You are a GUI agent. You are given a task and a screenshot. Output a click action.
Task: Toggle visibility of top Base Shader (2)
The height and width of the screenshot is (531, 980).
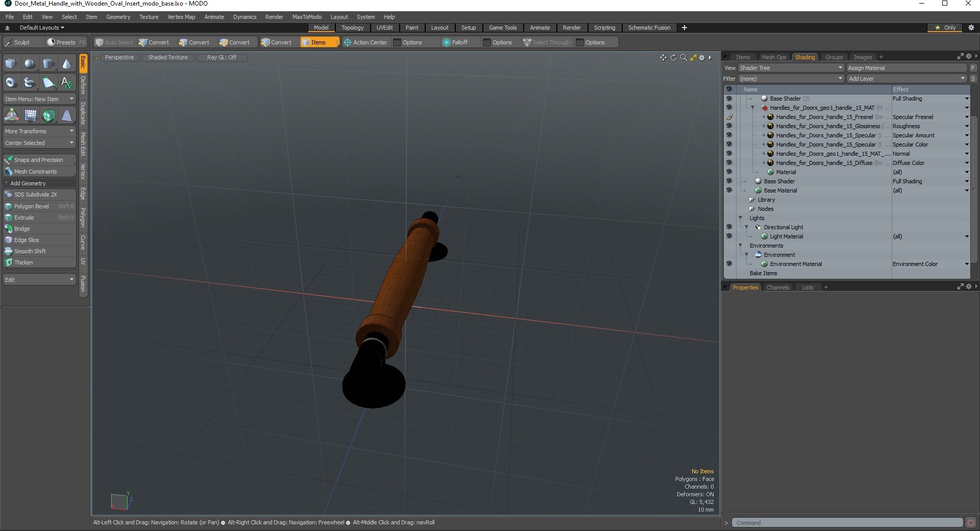[x=729, y=99]
